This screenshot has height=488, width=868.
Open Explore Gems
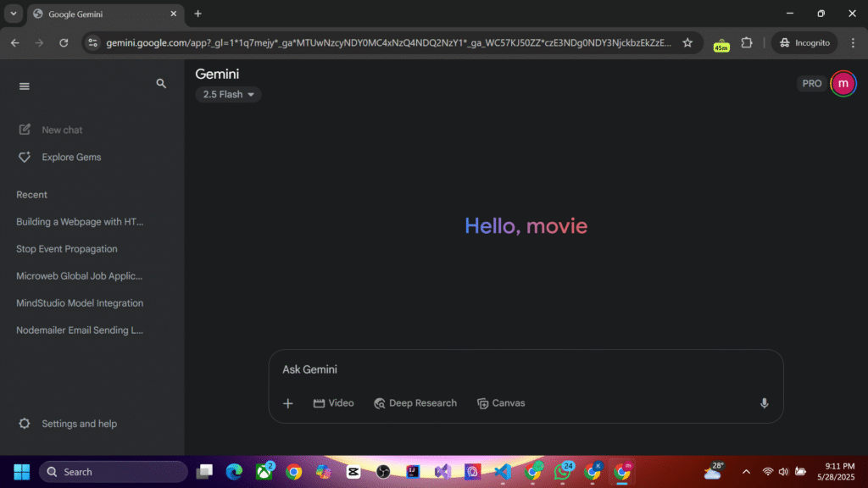coord(60,157)
